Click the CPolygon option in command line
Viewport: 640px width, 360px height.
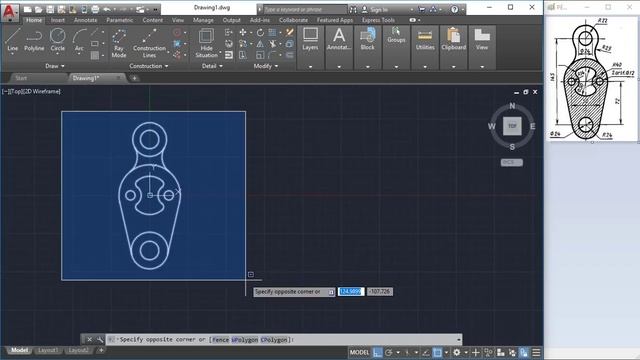click(x=274, y=340)
